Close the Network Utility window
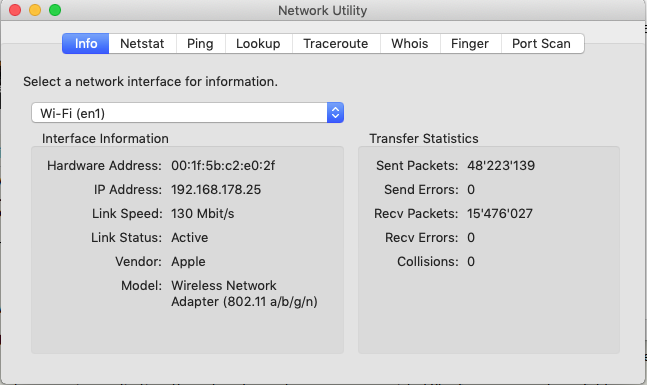 click(15, 10)
